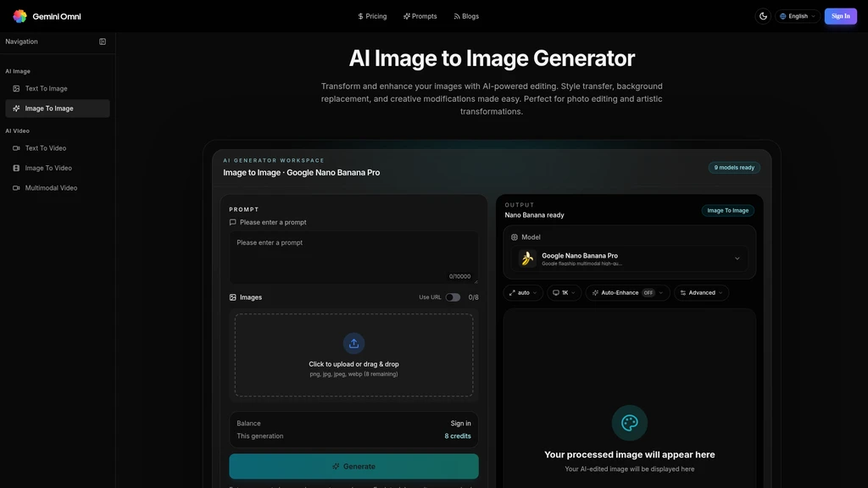Toggle the Use URL switch
The height and width of the screenshot is (488, 868).
pos(453,297)
